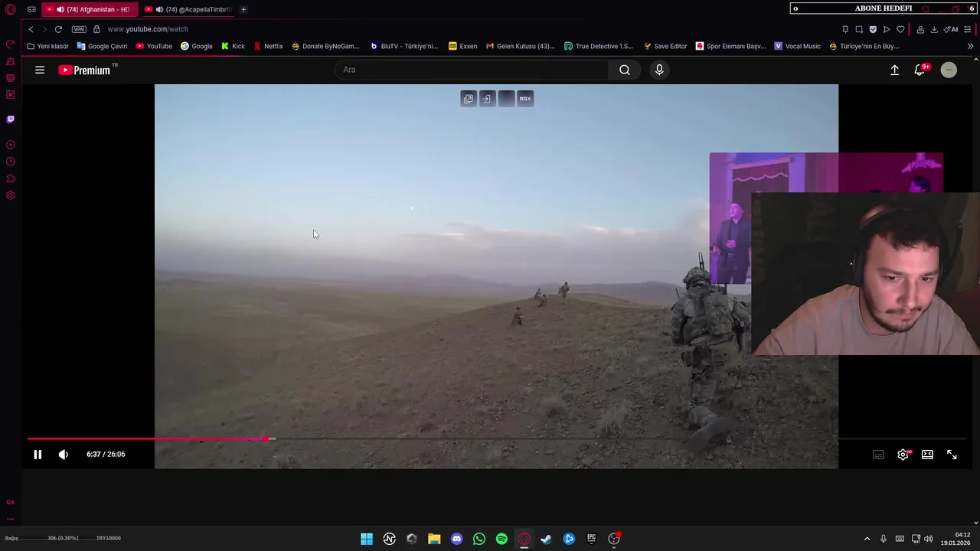
Task: Enter fullscreen mode
Action: (952, 455)
